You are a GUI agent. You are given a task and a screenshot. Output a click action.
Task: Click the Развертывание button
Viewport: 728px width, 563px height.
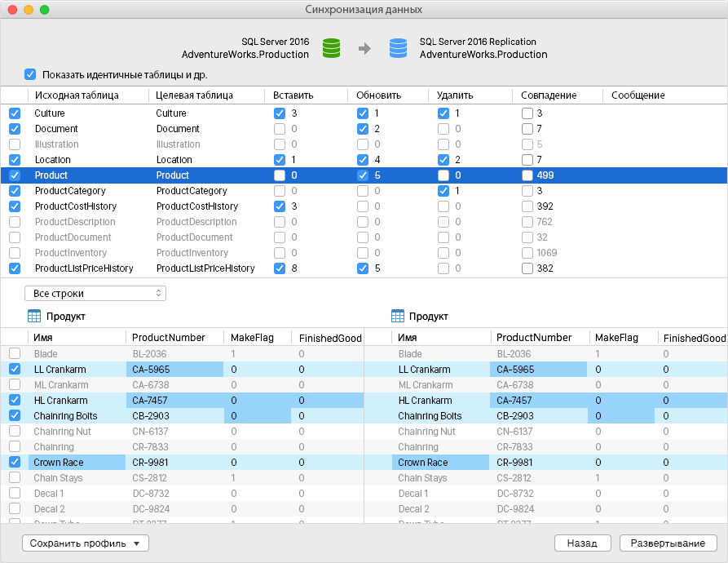pyautogui.click(x=668, y=543)
